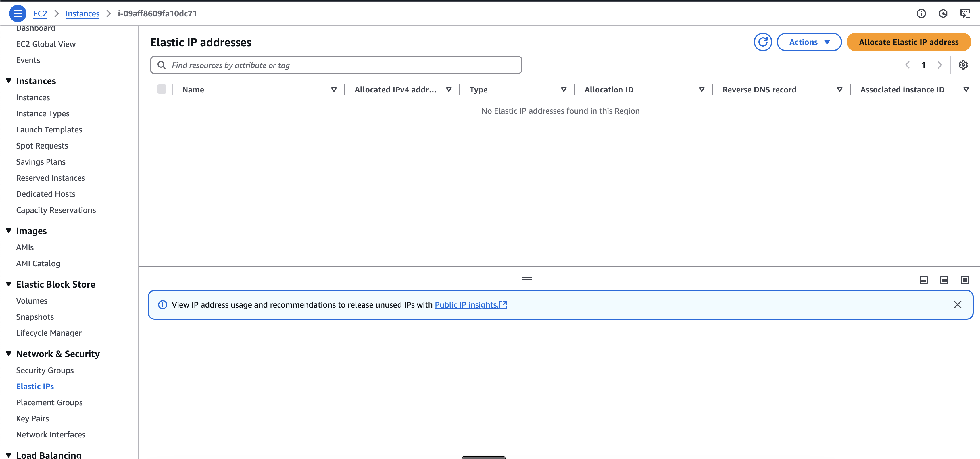This screenshot has width=980, height=459.
Task: Collapse the Network & Security section
Action: click(x=9, y=354)
